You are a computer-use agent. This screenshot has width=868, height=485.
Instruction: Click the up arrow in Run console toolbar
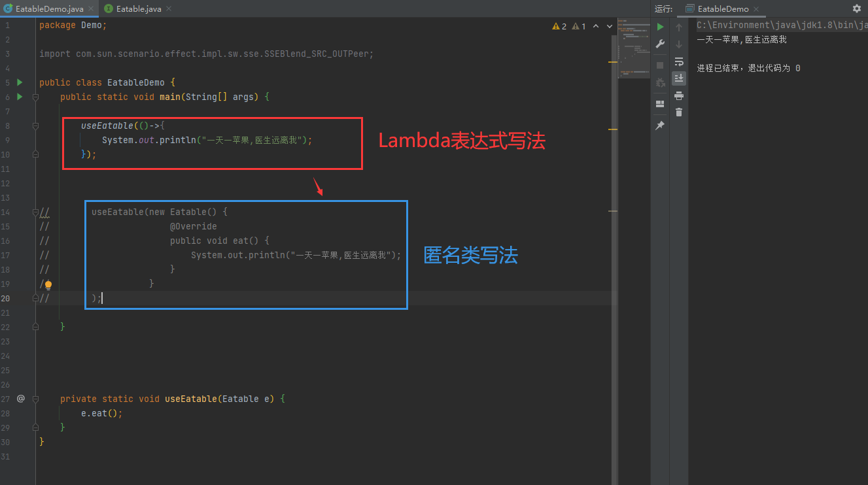pos(679,27)
